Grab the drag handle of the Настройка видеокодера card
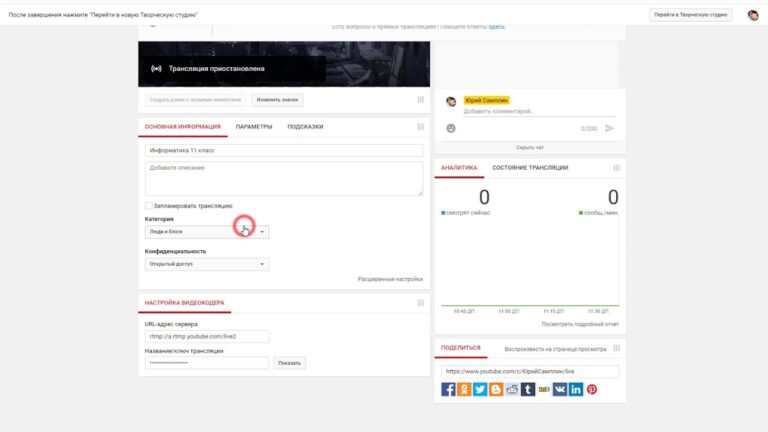 pos(420,303)
